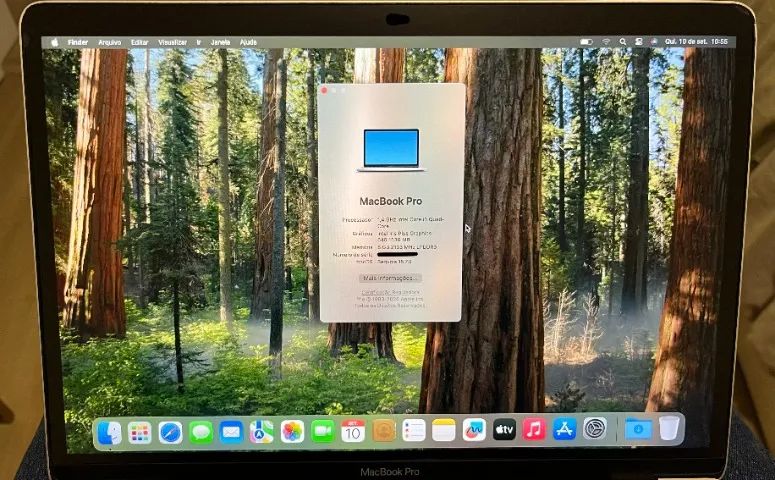The image size is (775, 480).
Task: Open the Apple menu
Action: 54,43
